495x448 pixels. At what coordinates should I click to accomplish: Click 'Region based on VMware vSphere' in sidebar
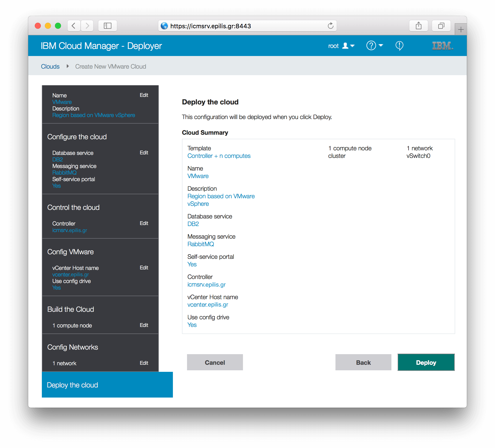[94, 115]
